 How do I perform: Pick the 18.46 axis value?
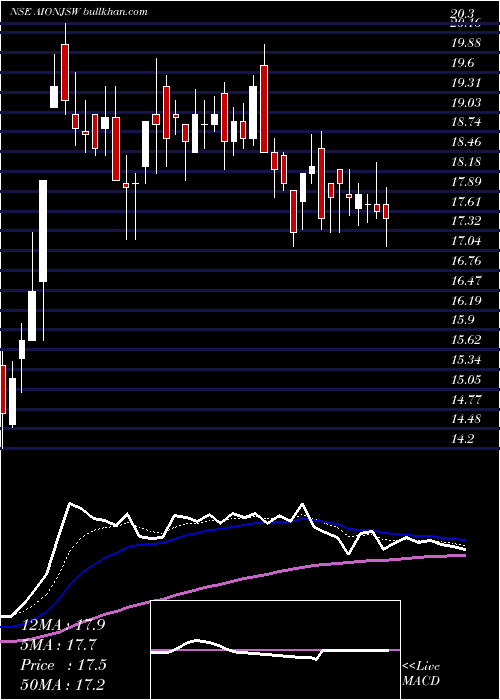(466, 142)
